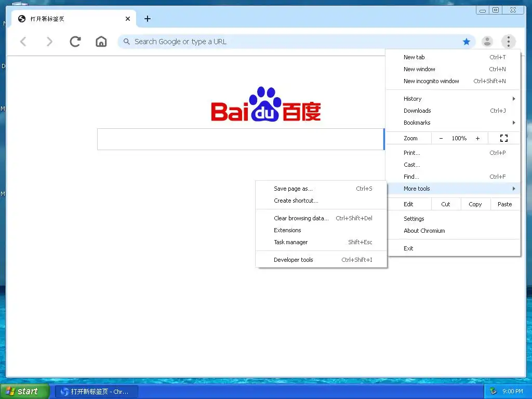Click the 9:00 PM clock
Image resolution: width=532 pixels, height=399 pixels.
513,391
